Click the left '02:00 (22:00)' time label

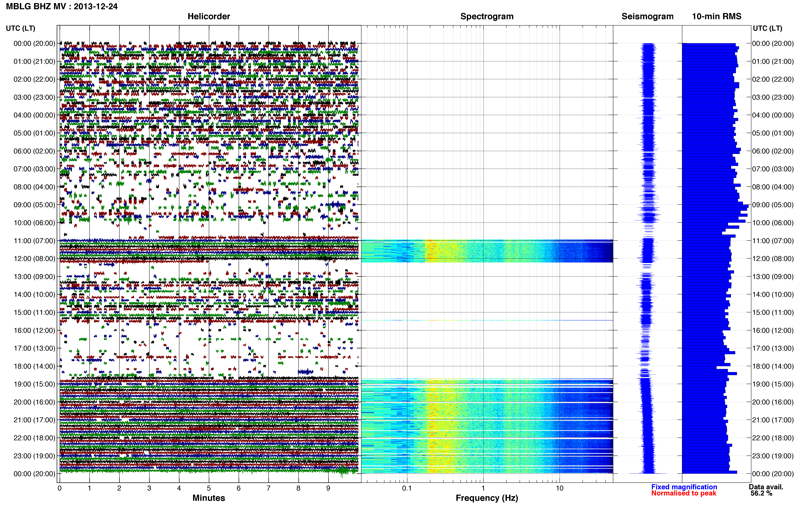pyautogui.click(x=34, y=79)
